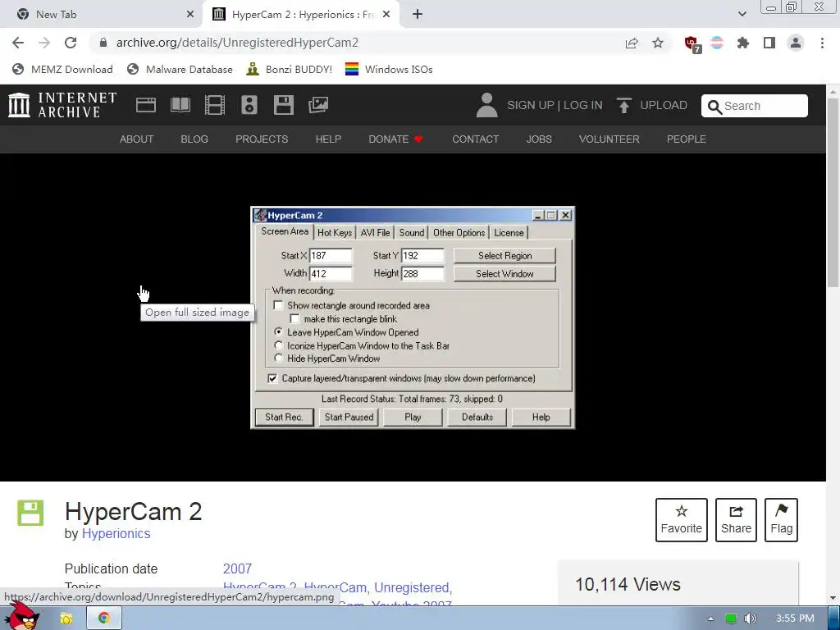Click SIGN UP link

531,106
